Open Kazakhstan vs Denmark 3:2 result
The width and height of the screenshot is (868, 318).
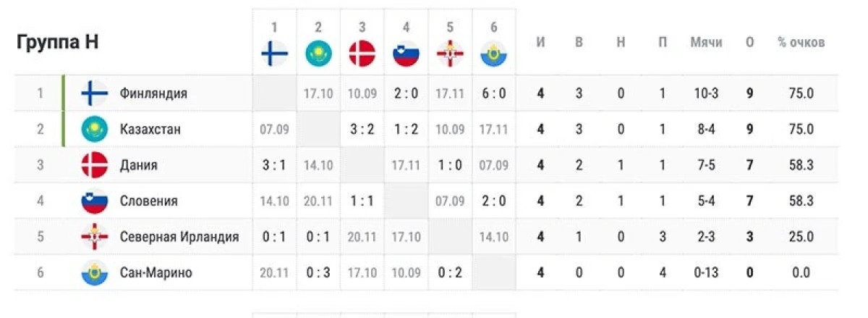tap(362, 129)
